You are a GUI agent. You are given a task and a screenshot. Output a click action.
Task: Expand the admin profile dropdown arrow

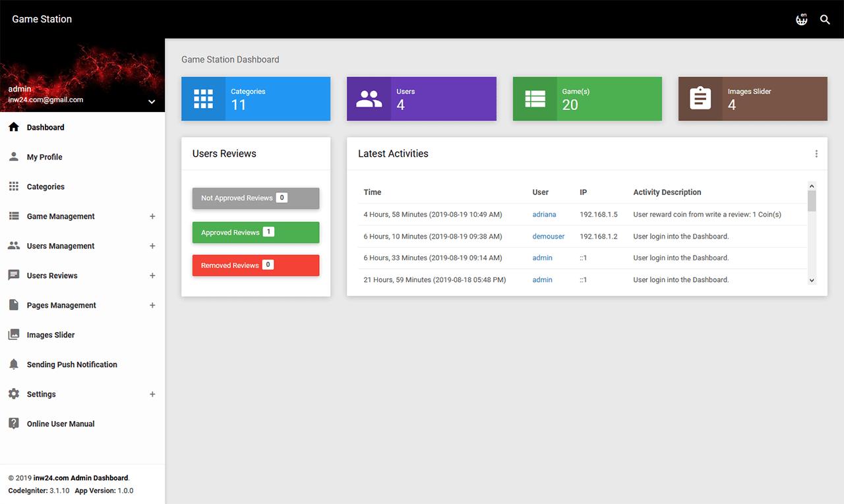(x=152, y=102)
